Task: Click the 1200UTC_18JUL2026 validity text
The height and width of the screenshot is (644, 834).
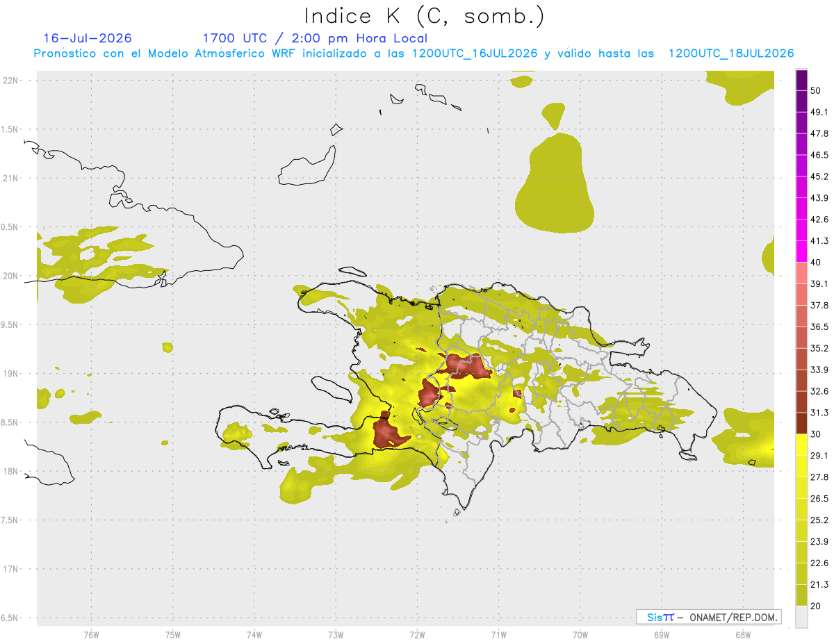Action: pos(731,53)
